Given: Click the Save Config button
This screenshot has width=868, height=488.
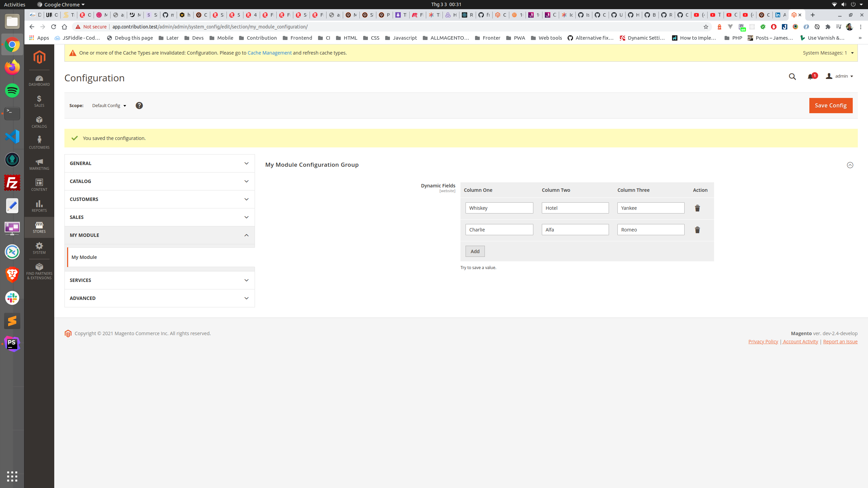Looking at the screenshot, I should pyautogui.click(x=830, y=105).
